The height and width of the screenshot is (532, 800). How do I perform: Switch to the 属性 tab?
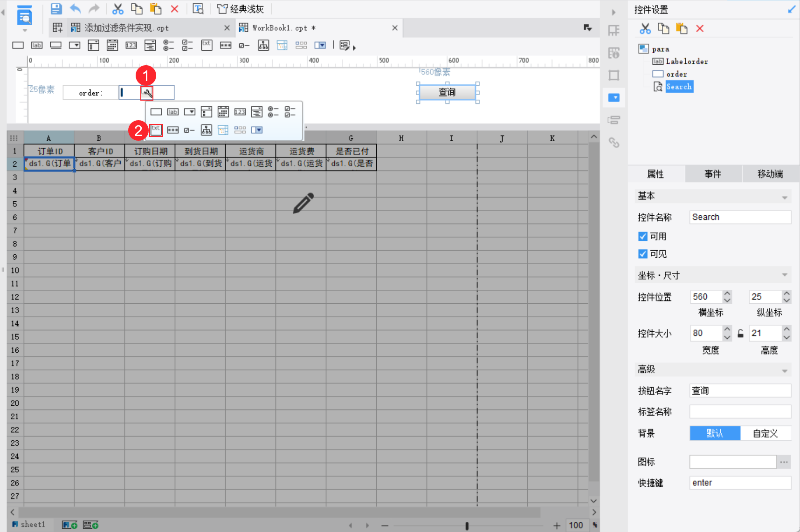coord(656,174)
